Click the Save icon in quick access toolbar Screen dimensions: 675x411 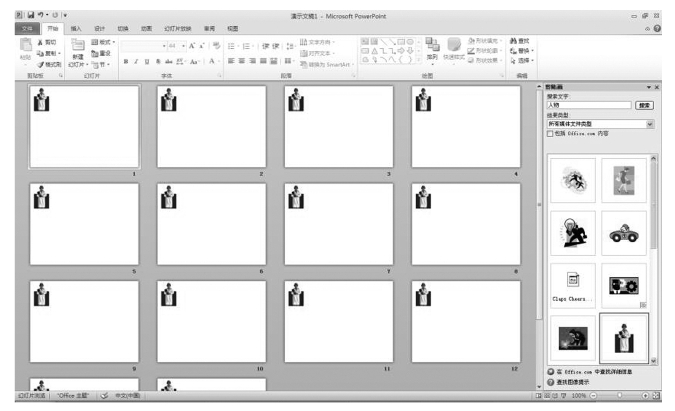(x=31, y=15)
